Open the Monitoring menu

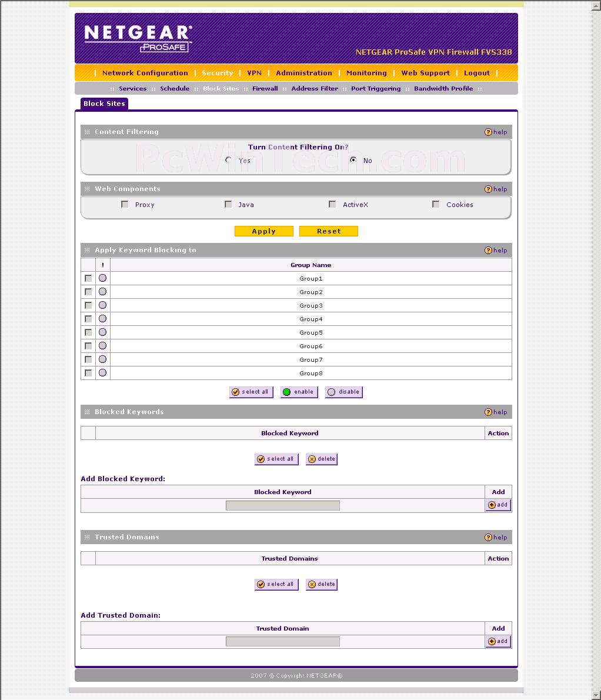366,73
